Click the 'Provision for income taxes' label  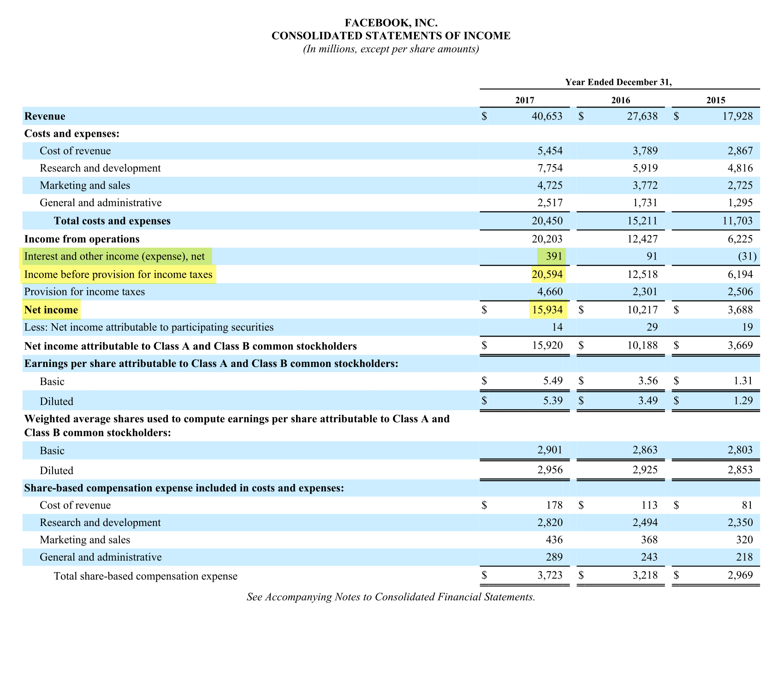(84, 292)
